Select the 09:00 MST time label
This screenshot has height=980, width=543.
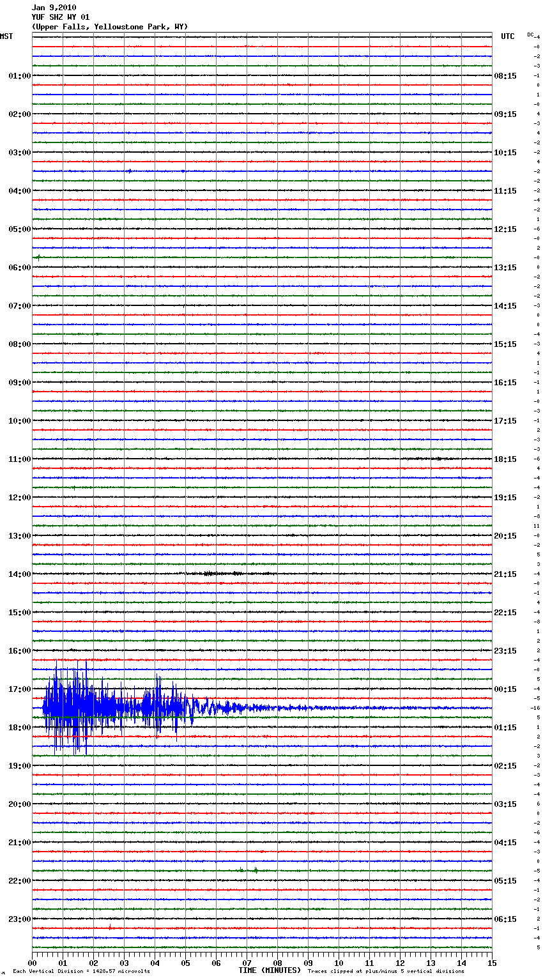coord(20,383)
